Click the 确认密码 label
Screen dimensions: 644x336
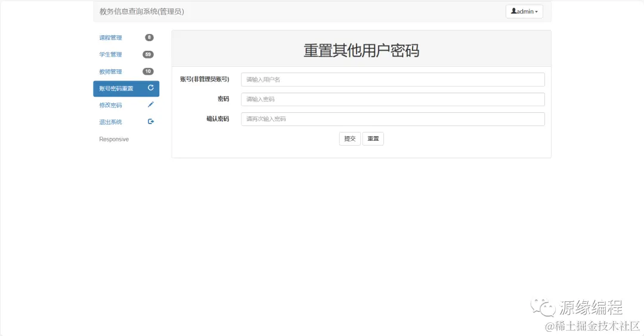[x=218, y=119]
